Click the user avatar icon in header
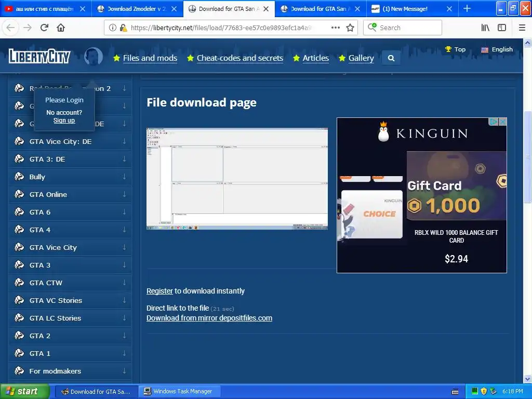 pyautogui.click(x=94, y=56)
